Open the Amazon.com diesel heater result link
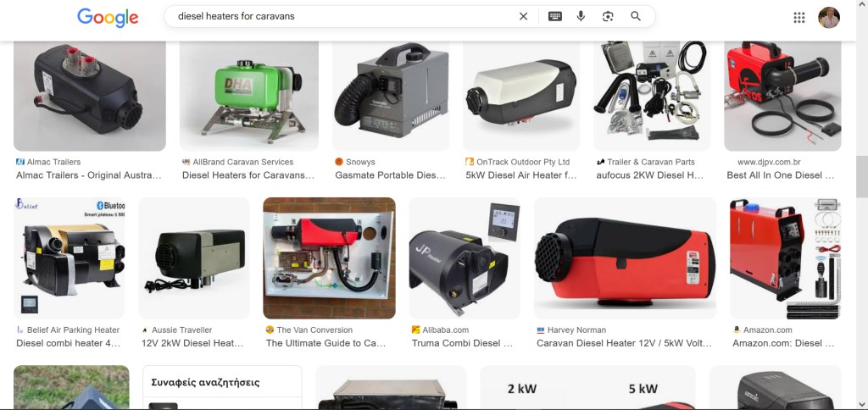 click(783, 343)
